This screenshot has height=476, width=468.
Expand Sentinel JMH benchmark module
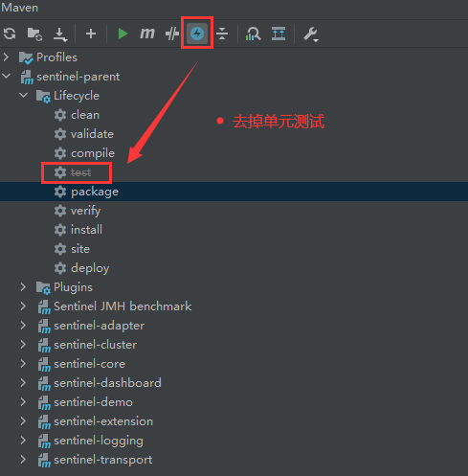coord(23,306)
